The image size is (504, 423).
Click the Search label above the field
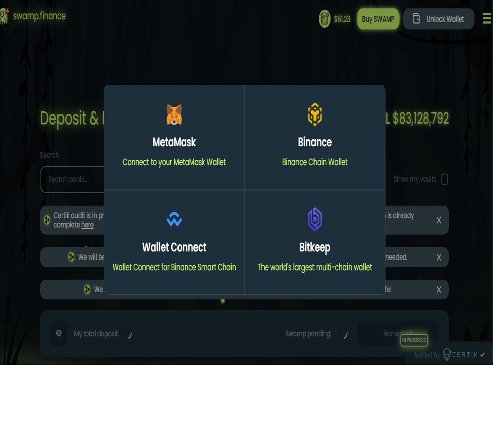point(49,155)
